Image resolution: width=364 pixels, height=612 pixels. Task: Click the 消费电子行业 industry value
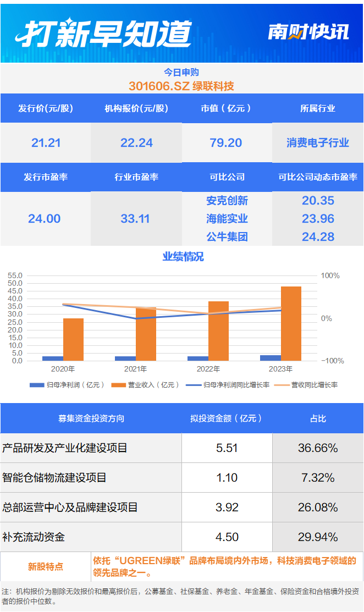(x=318, y=143)
